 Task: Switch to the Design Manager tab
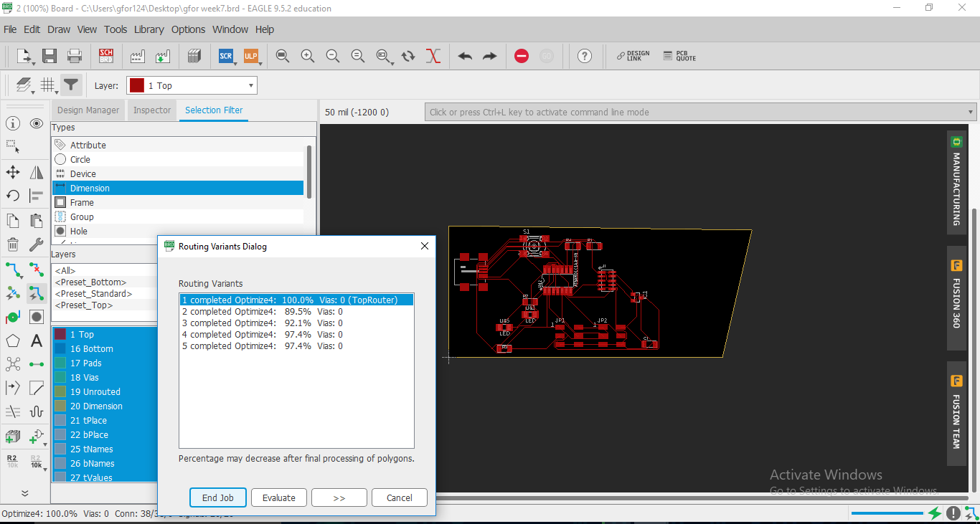coord(88,110)
